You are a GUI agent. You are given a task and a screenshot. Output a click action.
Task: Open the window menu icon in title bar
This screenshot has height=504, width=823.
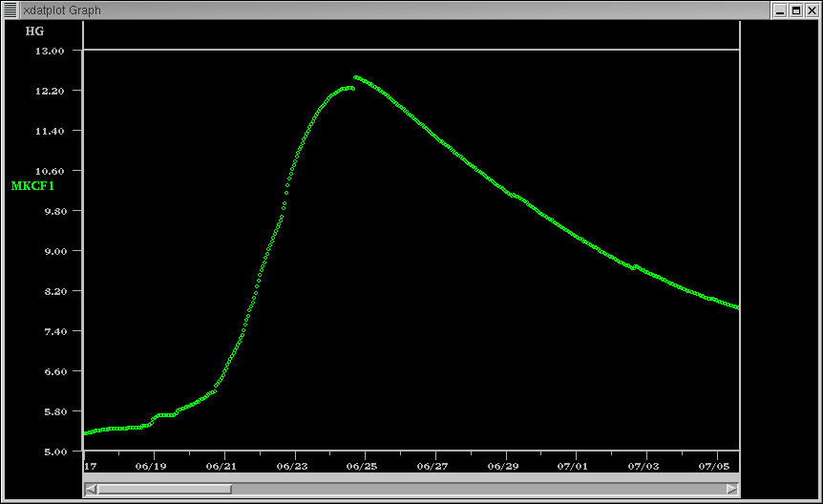[11, 10]
